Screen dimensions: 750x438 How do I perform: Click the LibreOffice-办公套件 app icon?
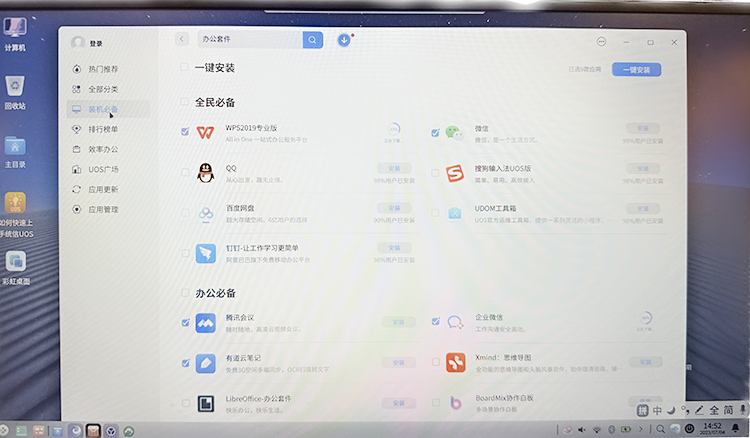click(206, 404)
